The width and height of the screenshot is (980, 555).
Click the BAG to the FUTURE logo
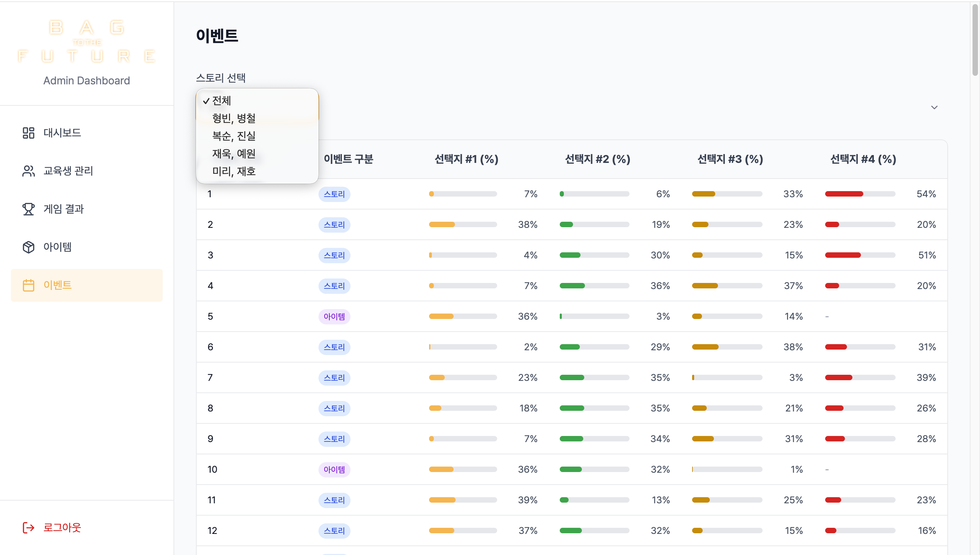point(86,41)
